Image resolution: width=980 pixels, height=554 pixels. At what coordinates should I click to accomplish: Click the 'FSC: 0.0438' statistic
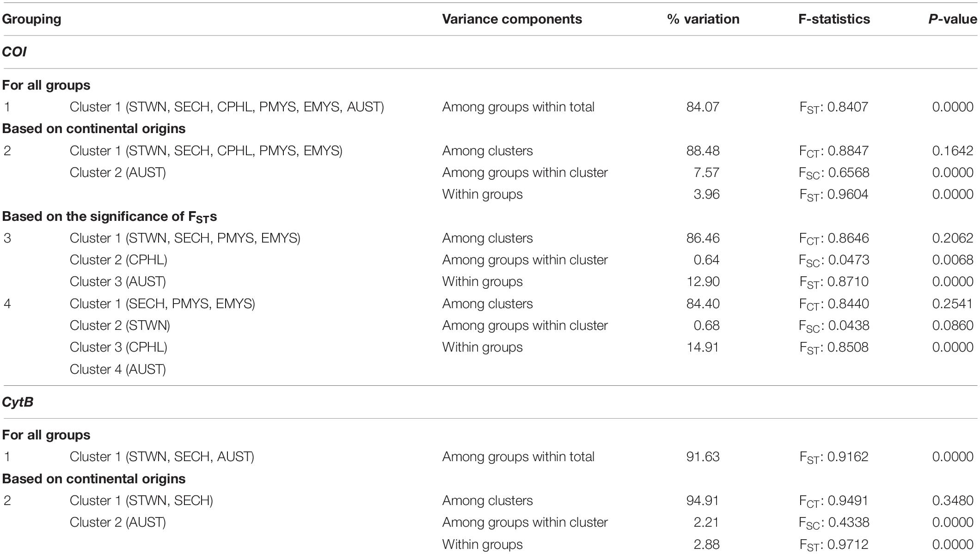[834, 326]
